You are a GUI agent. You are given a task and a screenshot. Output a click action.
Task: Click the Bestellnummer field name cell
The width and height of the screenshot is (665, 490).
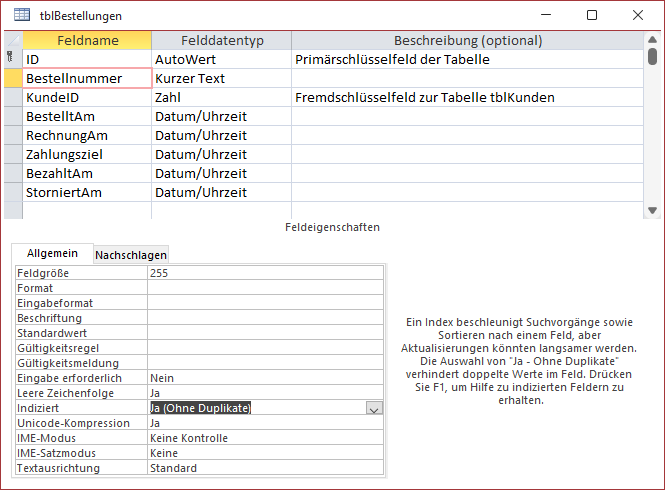tap(87, 78)
